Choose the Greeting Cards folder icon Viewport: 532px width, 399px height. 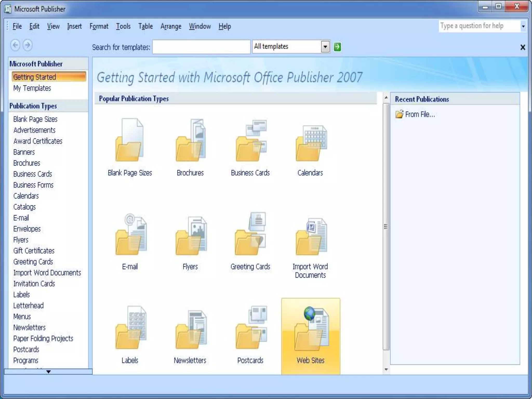coord(250,235)
